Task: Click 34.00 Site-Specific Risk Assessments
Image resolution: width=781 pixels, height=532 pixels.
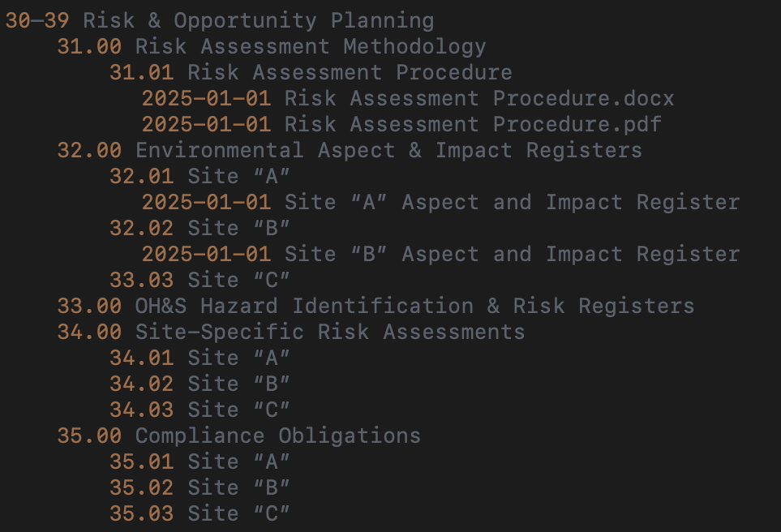Action: (x=290, y=332)
